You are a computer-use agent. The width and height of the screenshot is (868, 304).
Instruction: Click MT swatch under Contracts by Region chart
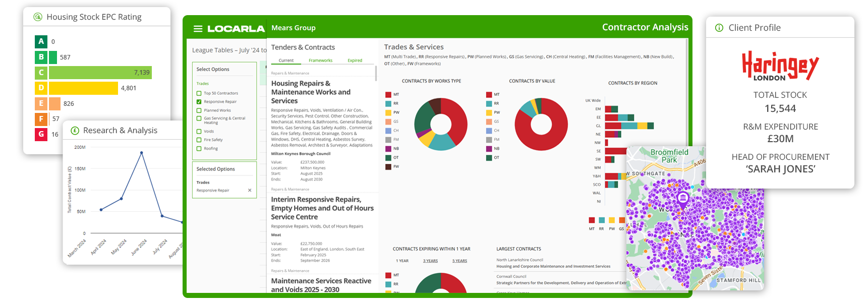click(x=592, y=220)
